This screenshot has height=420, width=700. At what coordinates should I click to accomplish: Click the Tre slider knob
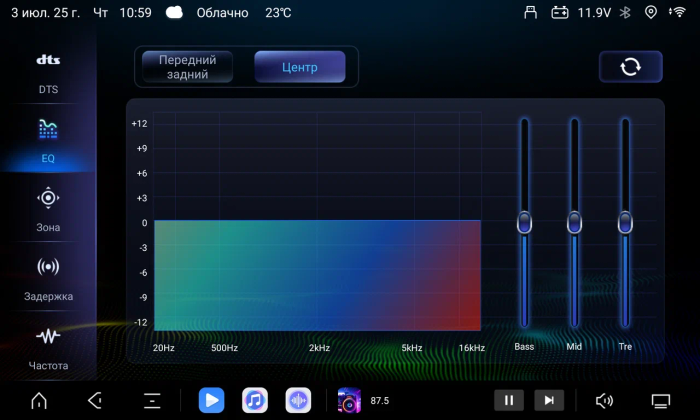click(x=625, y=222)
